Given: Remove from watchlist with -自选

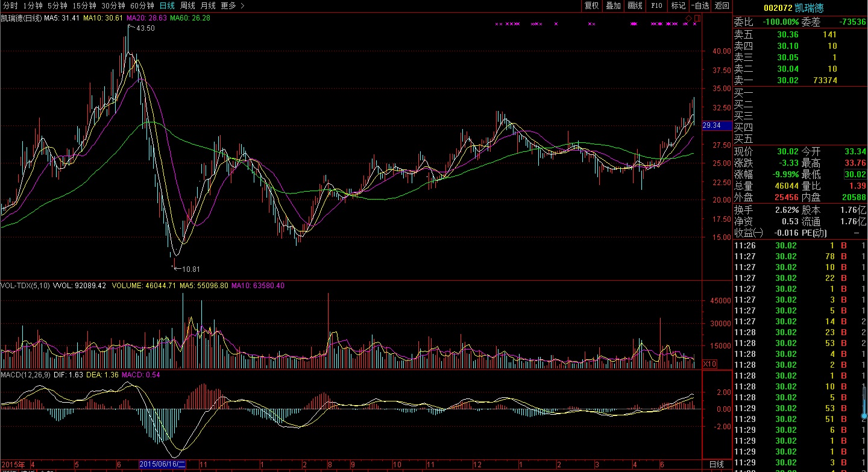Looking at the screenshot, I should (700, 5).
